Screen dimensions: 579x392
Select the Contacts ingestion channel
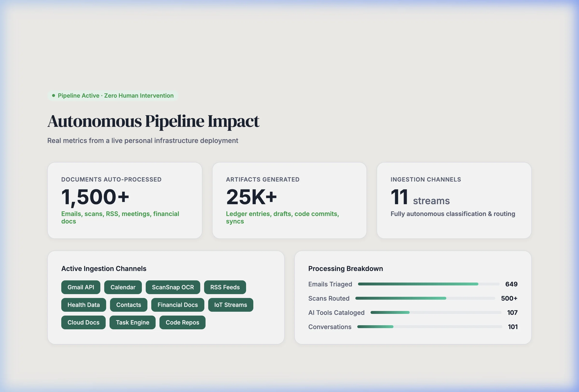coord(129,305)
